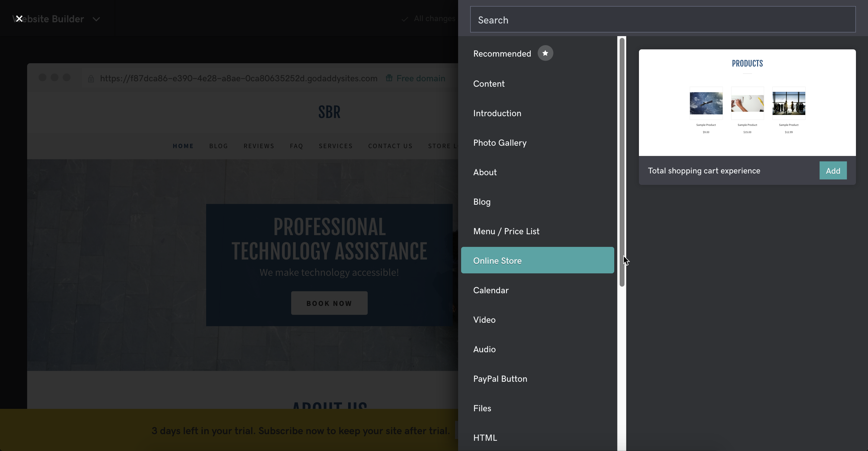Click the $12.99 sample product image
The width and height of the screenshot is (868, 451).
tap(788, 103)
